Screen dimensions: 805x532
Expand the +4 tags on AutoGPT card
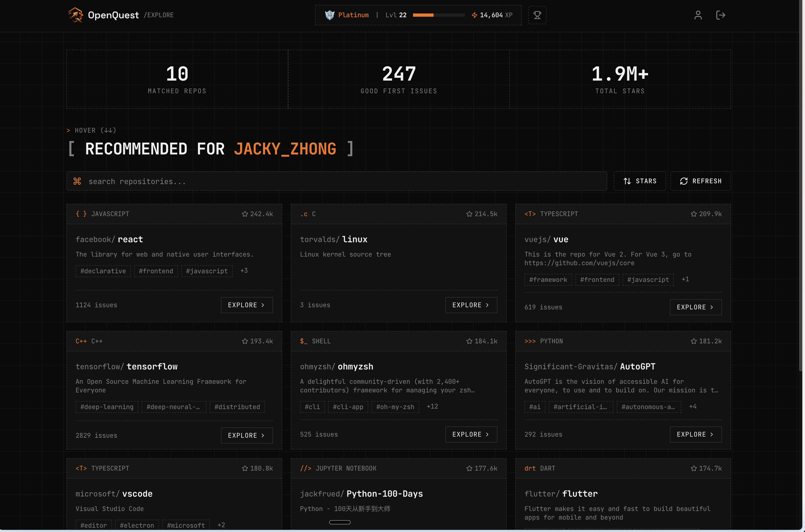pos(692,406)
